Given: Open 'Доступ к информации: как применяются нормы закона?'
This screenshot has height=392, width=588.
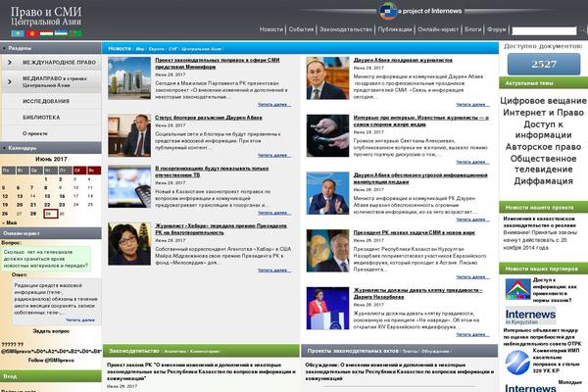Looking at the screenshot, I should pyautogui.click(x=554, y=290).
